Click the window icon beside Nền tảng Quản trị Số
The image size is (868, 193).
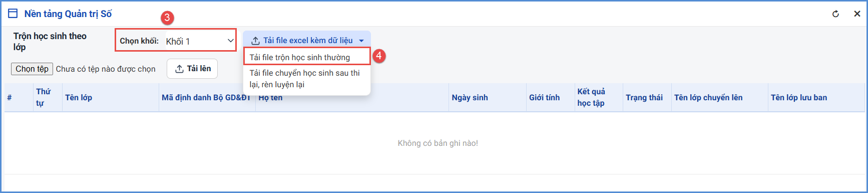coord(13,14)
